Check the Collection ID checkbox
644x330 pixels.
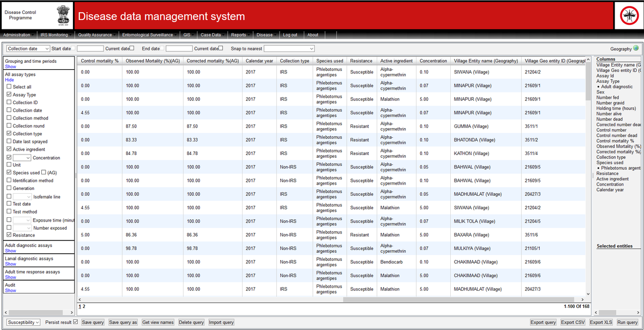[9, 102]
